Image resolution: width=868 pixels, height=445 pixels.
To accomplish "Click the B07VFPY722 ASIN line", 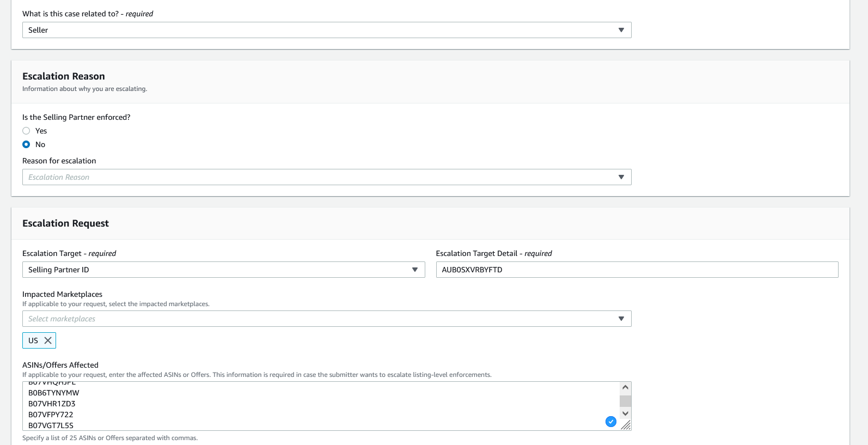I will click(x=51, y=414).
